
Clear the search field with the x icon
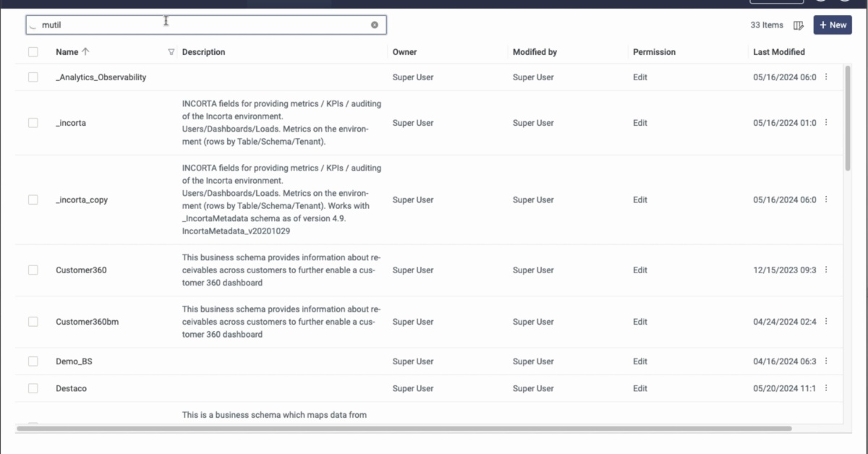tap(375, 25)
